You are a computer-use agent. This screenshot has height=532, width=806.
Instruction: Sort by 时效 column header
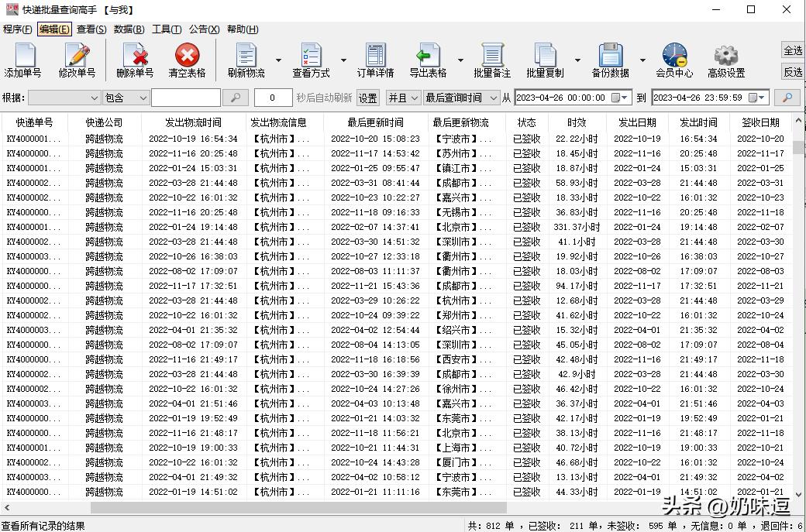point(577,122)
